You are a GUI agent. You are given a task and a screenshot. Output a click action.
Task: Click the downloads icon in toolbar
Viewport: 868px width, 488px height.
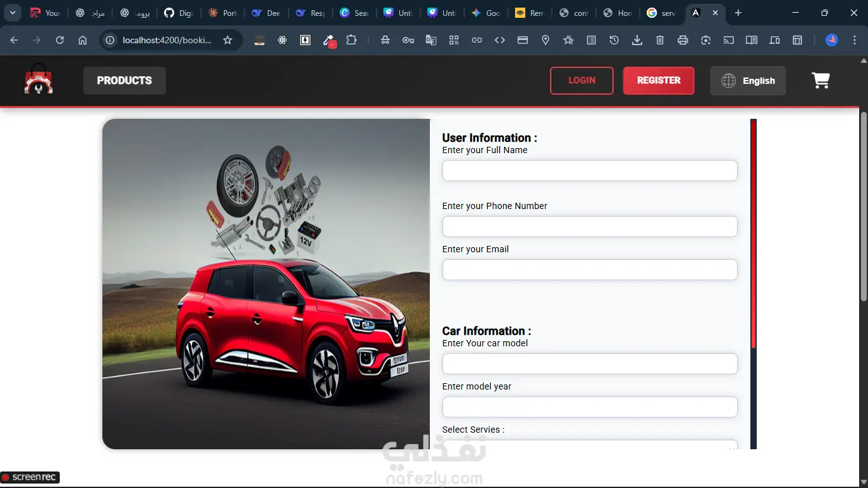pos(637,40)
